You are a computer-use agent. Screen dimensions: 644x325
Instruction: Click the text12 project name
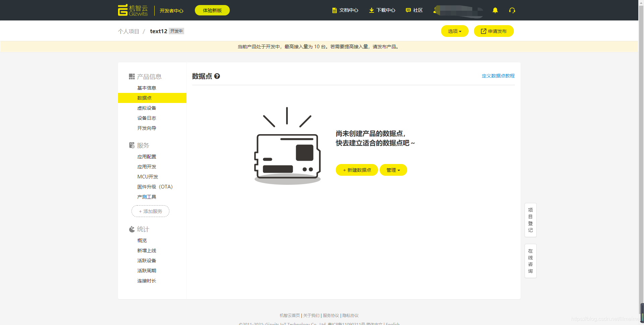click(x=159, y=31)
